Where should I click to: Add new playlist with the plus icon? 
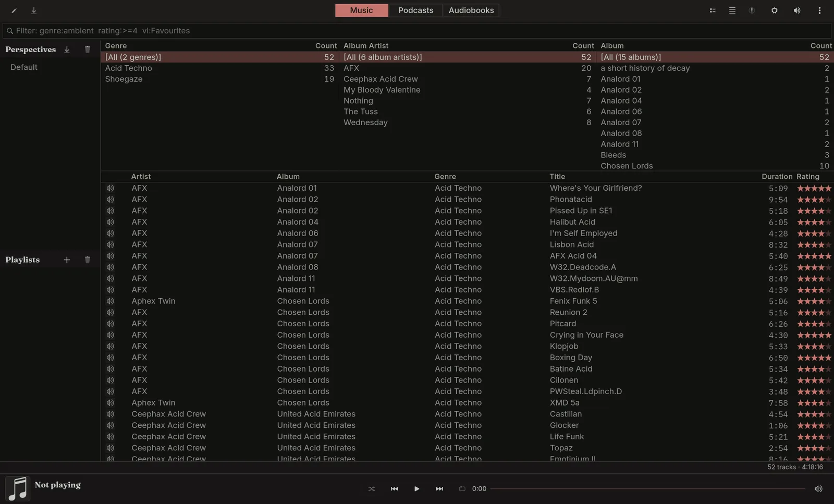[67, 260]
